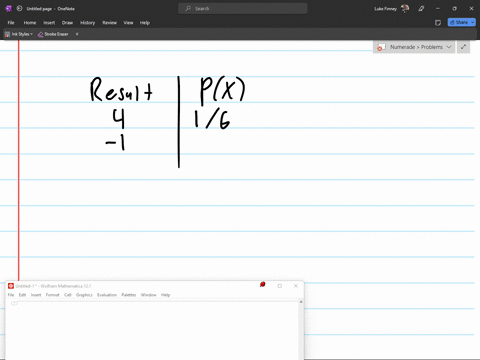This screenshot has height=360, width=480.
Task: Open the Mathematica Cell menu
Action: point(68,295)
